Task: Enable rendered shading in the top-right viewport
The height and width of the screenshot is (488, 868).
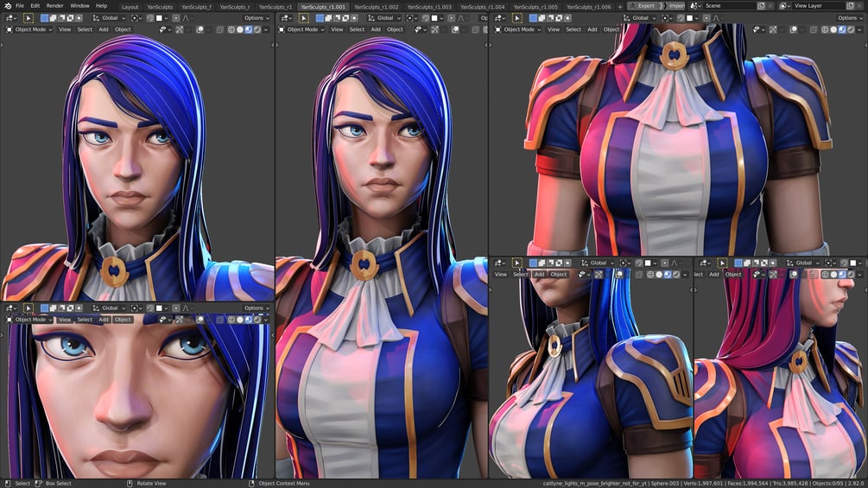Action: tap(851, 29)
